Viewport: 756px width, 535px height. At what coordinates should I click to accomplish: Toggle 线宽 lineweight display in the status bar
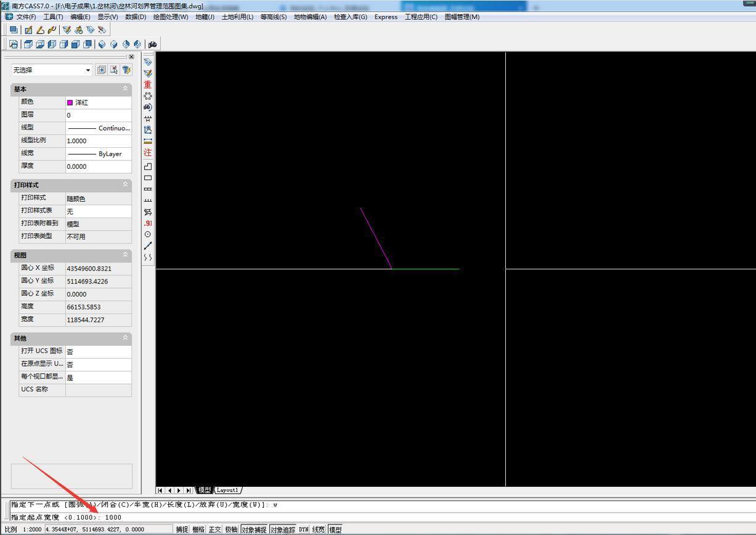click(x=319, y=529)
